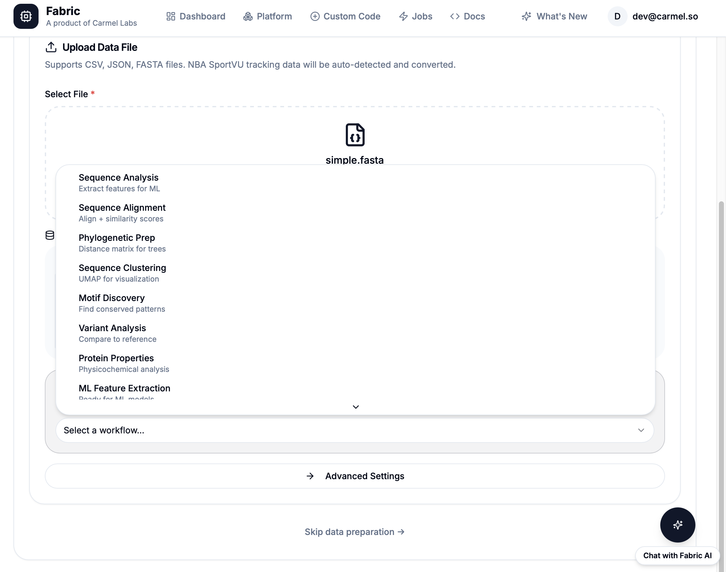Click the Dashboard grid icon
Screen dimensions: 728x572
[171, 16]
